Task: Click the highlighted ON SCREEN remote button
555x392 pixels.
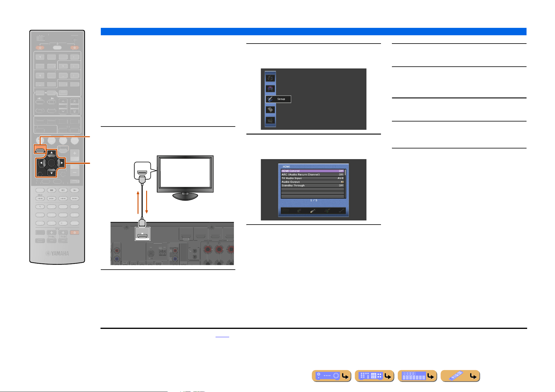Action: click(40, 150)
